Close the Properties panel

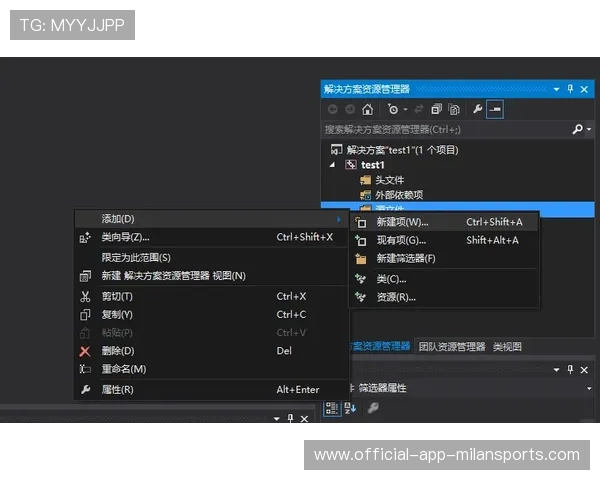coord(584,370)
